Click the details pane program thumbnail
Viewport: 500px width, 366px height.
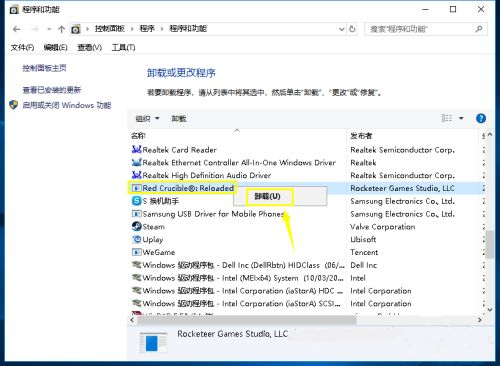coord(153,343)
